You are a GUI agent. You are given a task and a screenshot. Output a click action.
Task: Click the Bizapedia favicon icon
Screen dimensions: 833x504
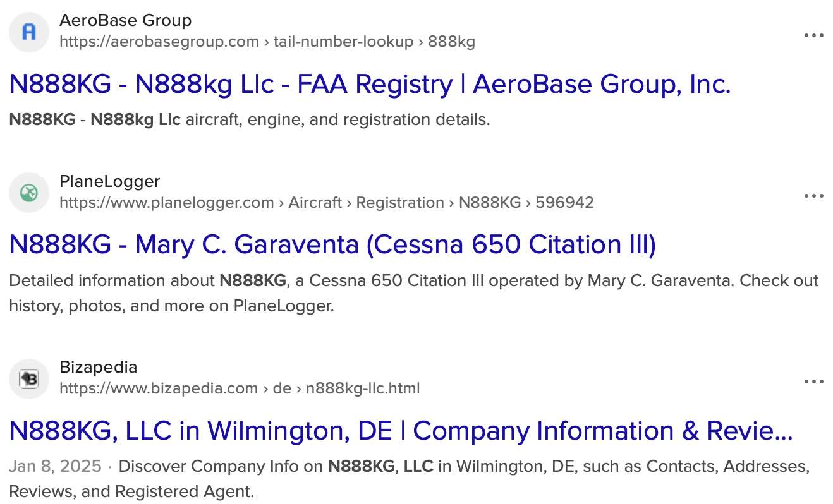coord(29,378)
